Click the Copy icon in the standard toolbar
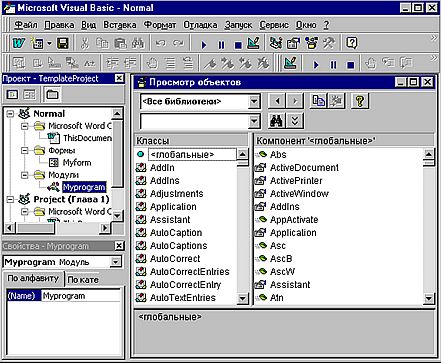 (x=102, y=43)
